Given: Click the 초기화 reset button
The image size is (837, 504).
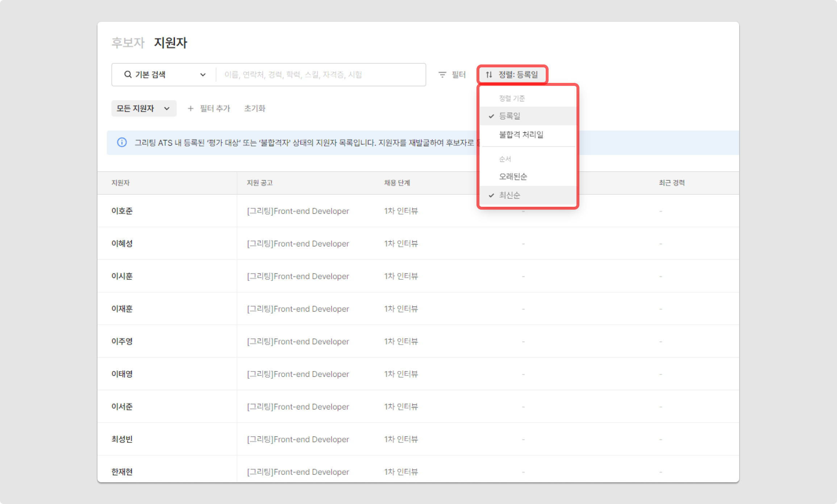Looking at the screenshot, I should click(x=254, y=108).
